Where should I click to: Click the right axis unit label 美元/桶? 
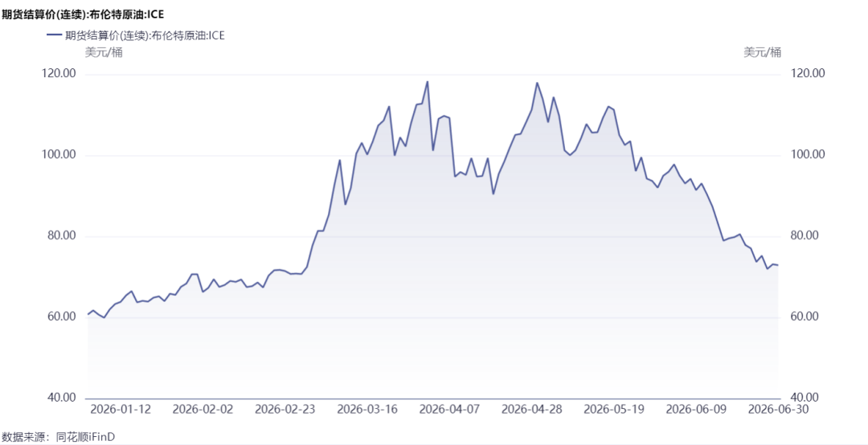[x=762, y=52]
